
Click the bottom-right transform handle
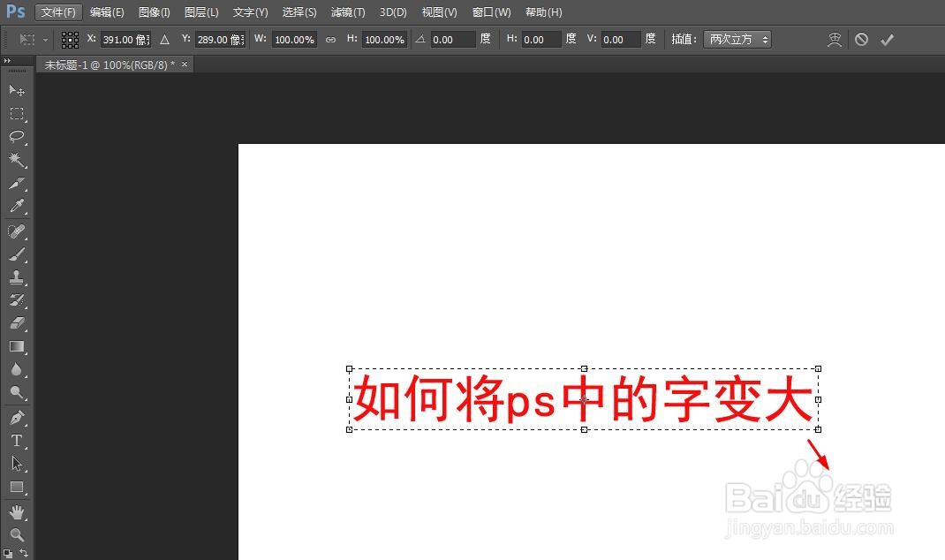click(x=818, y=429)
